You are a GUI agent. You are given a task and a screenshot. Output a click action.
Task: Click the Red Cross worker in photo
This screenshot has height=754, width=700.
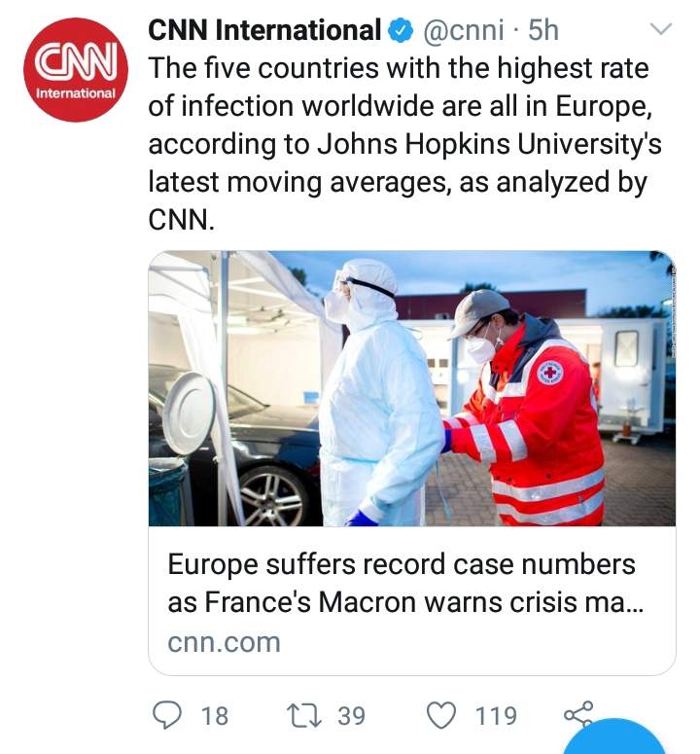coord(524,409)
